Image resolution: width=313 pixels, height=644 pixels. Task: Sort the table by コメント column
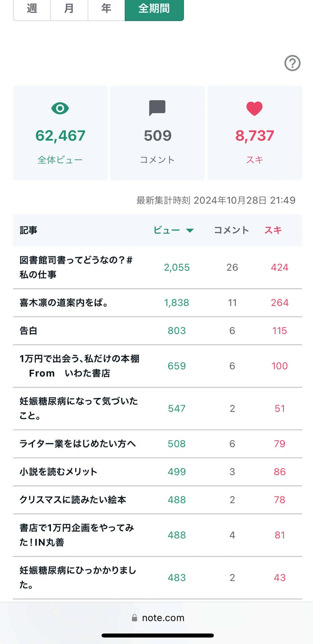pyautogui.click(x=231, y=230)
